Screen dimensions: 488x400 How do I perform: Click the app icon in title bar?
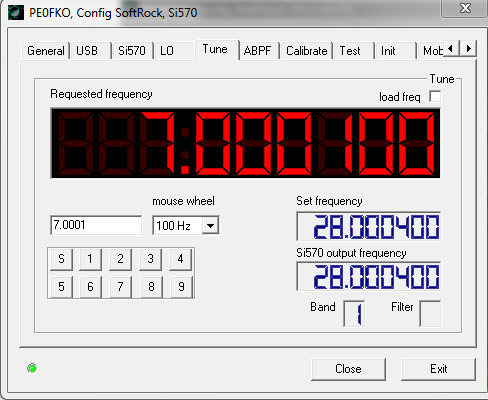coord(16,13)
